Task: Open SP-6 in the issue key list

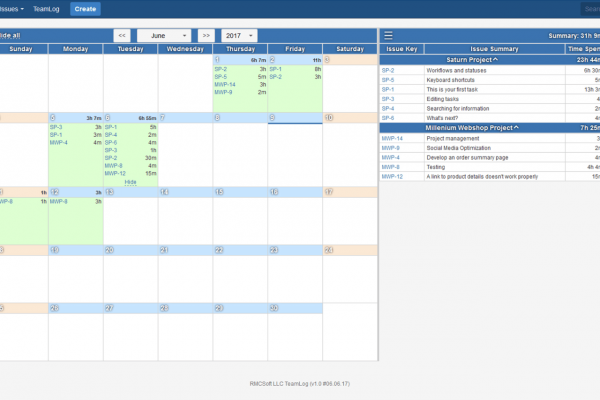Action: [388, 118]
